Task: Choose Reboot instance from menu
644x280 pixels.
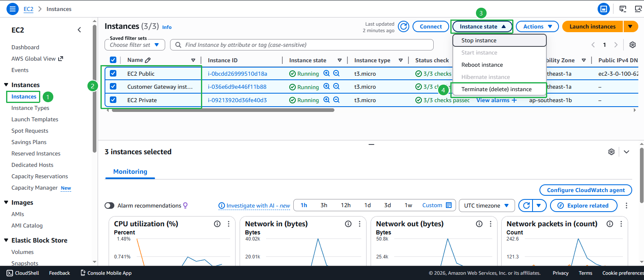Action: pos(499,65)
